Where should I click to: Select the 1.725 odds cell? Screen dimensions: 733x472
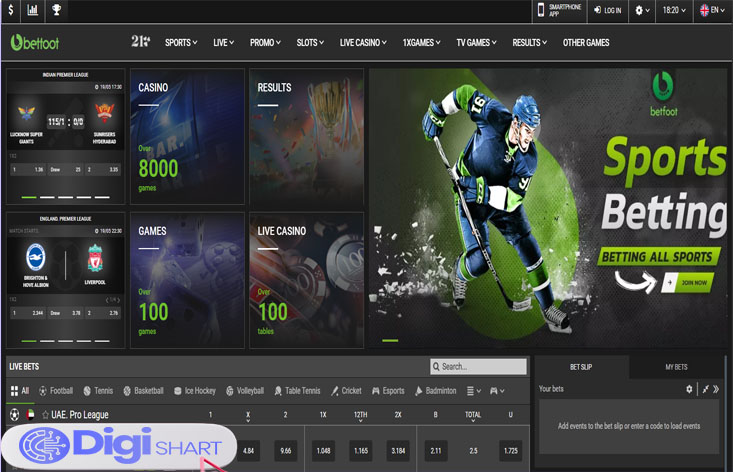pyautogui.click(x=510, y=451)
